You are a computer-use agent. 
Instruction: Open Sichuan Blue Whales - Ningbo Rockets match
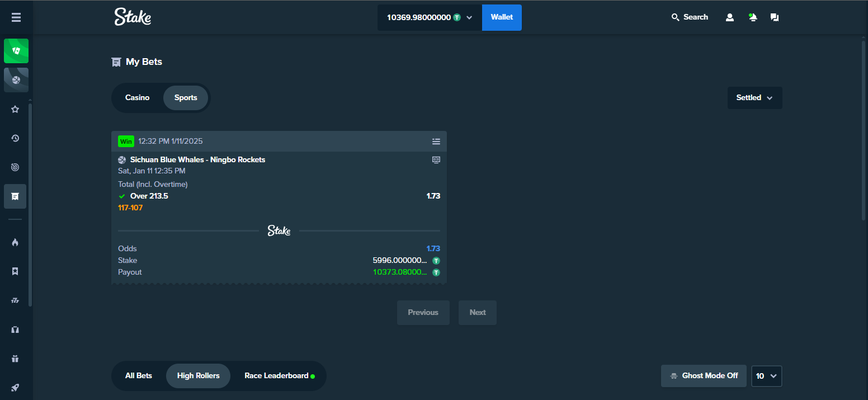click(x=198, y=160)
